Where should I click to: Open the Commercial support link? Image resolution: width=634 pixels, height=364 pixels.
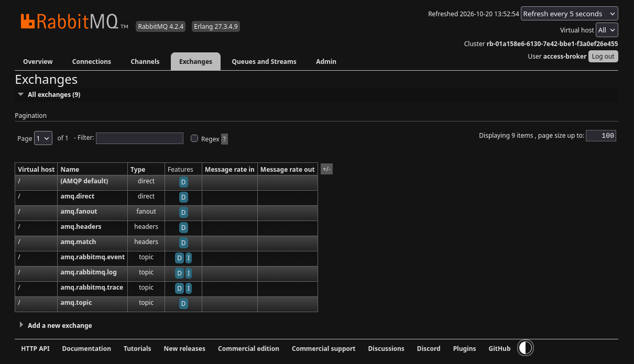tap(323, 348)
